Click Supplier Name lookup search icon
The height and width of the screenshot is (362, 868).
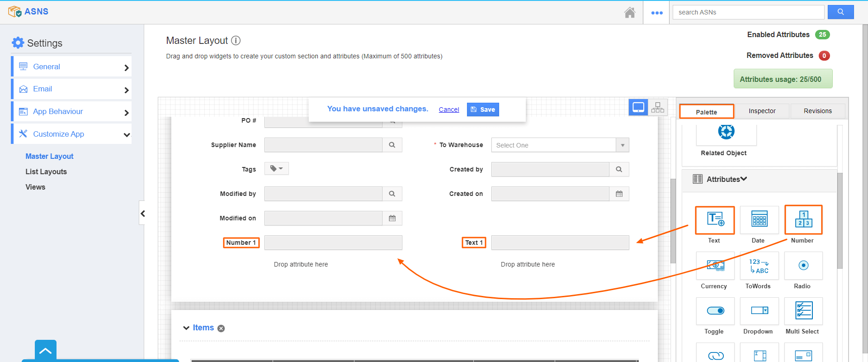[392, 145]
